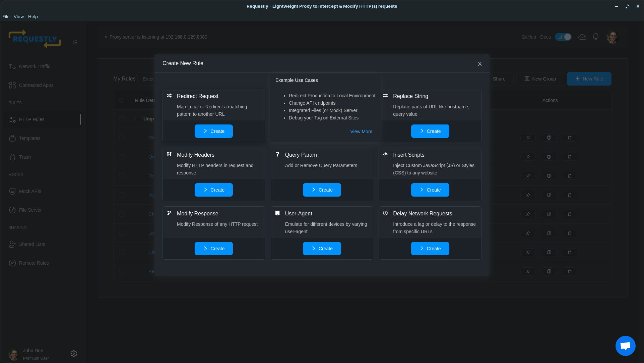
Task: Open the chat support bubble
Action: [625, 346]
